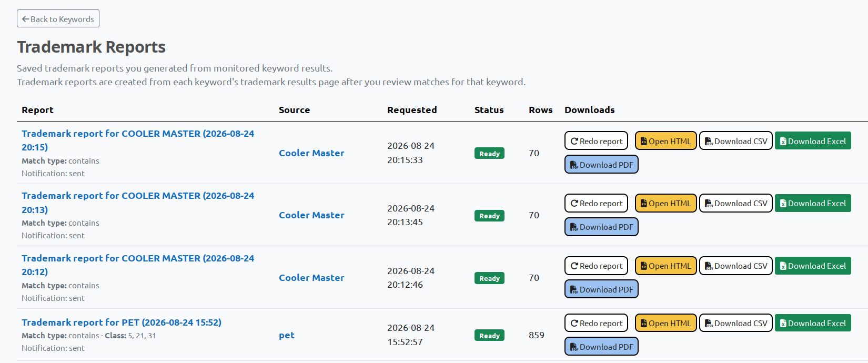
Task: Download CSV for COOLER MASTER 20:15 report
Action: pos(736,141)
